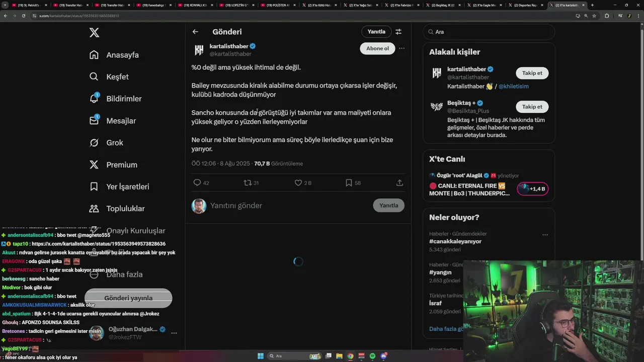This screenshot has width=644, height=362.
Task: Open Chrome three-dot menu
Action: click(x=638, y=16)
